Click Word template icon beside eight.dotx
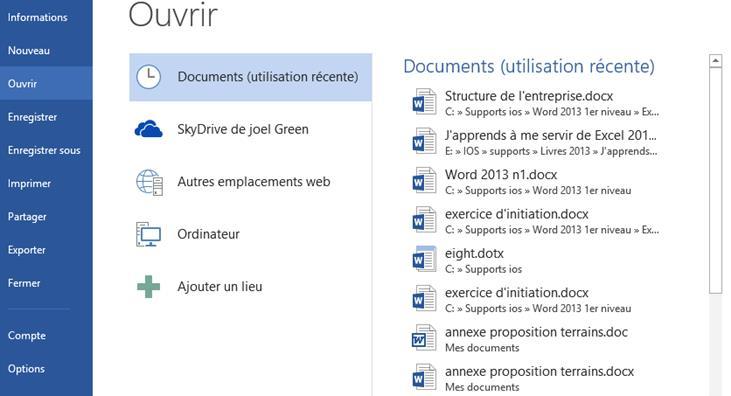Viewport: 731px width, 396px height. click(424, 259)
